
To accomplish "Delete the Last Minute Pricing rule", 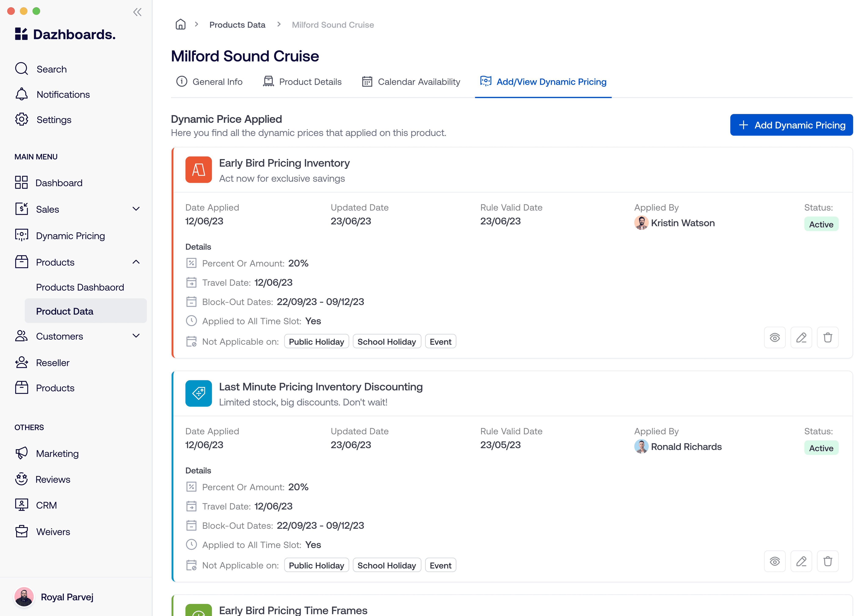I will pyautogui.click(x=827, y=561).
